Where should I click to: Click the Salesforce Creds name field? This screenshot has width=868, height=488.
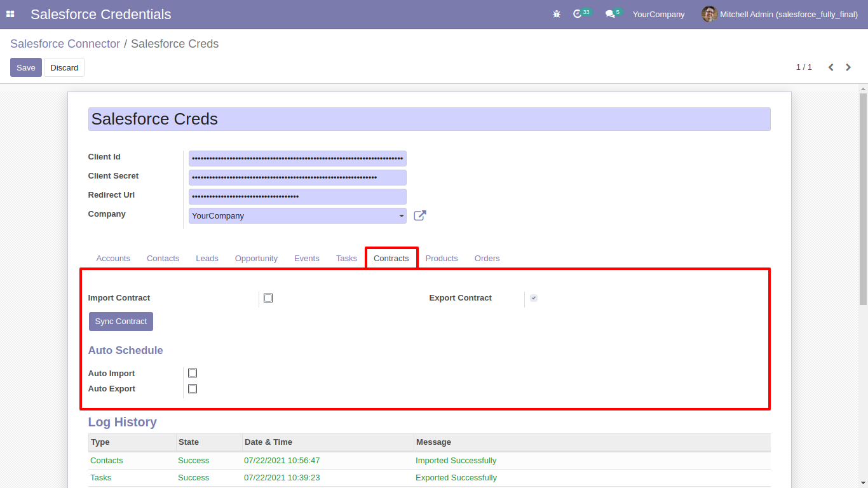[429, 119]
